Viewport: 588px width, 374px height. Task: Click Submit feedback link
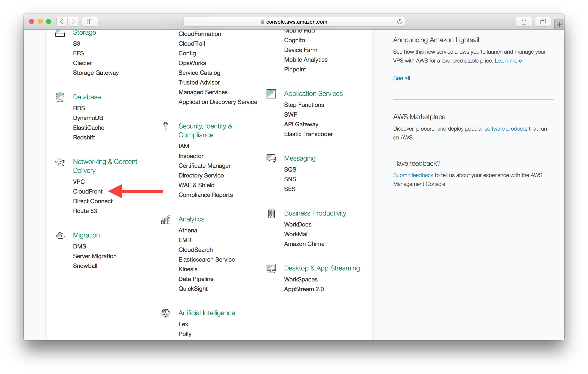[413, 175]
